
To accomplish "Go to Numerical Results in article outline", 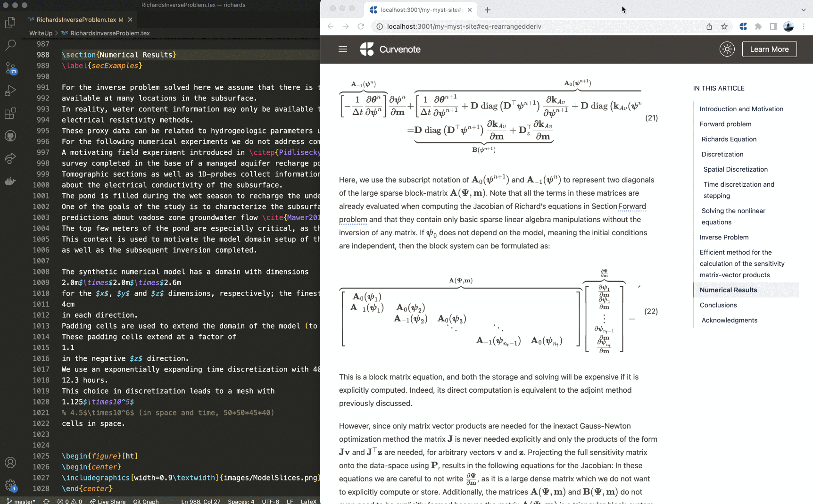I will coord(728,290).
